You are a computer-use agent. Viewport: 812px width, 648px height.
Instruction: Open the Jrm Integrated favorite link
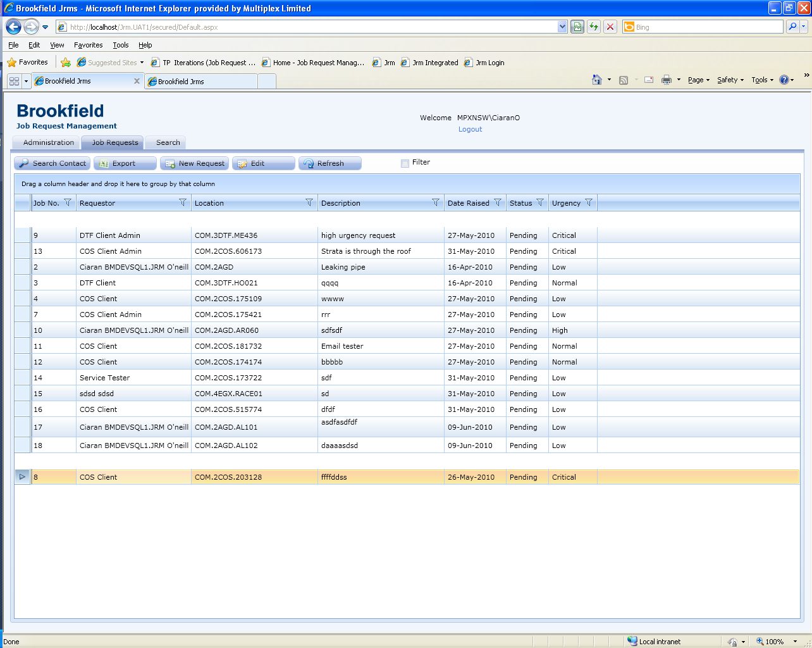pyautogui.click(x=429, y=63)
